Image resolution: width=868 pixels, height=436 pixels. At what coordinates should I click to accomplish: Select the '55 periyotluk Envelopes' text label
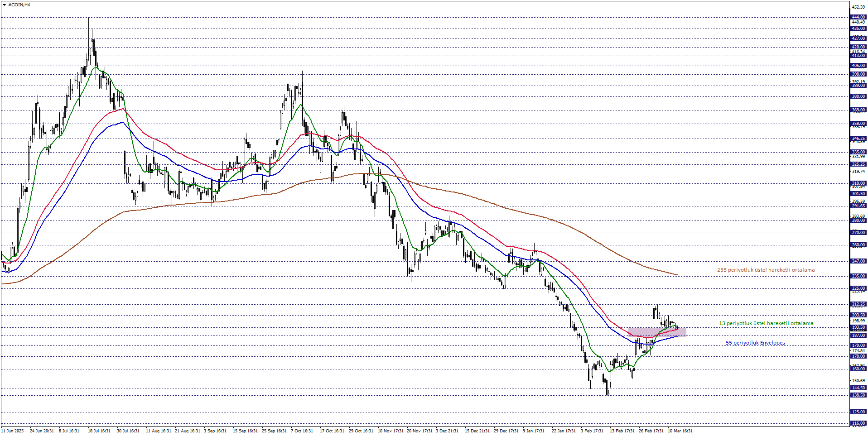click(x=755, y=343)
